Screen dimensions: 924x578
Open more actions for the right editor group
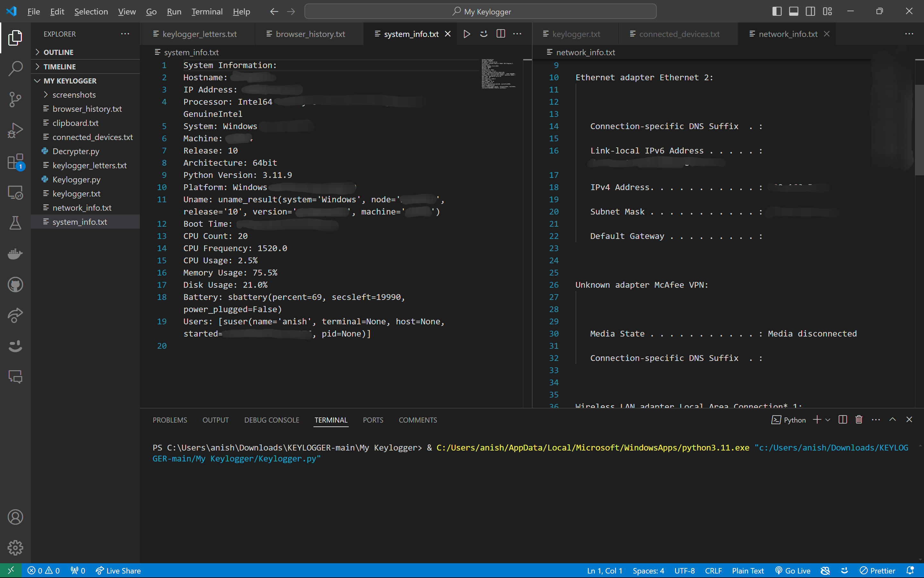909,34
